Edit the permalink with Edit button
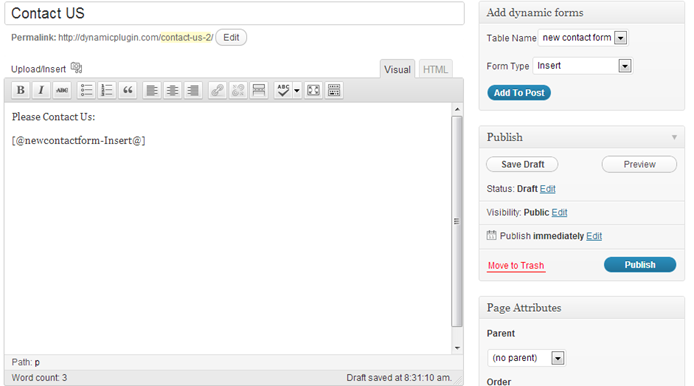The width and height of the screenshot is (694, 386). click(231, 38)
